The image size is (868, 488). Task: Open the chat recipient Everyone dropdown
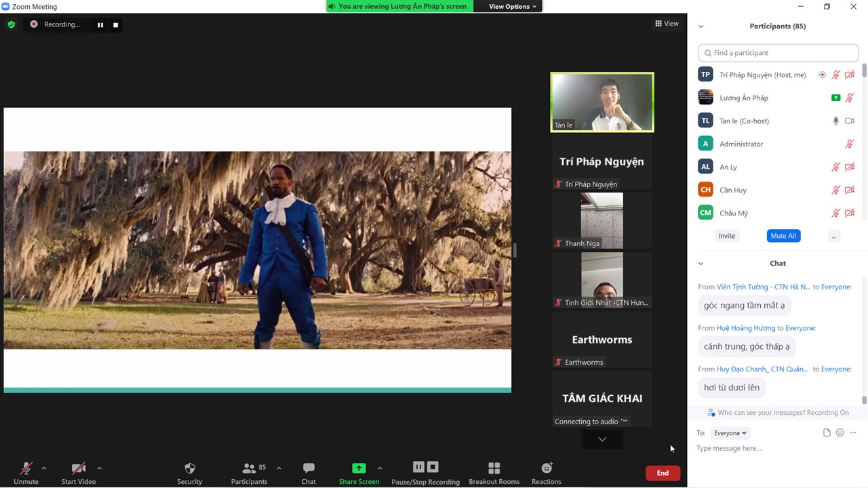730,433
